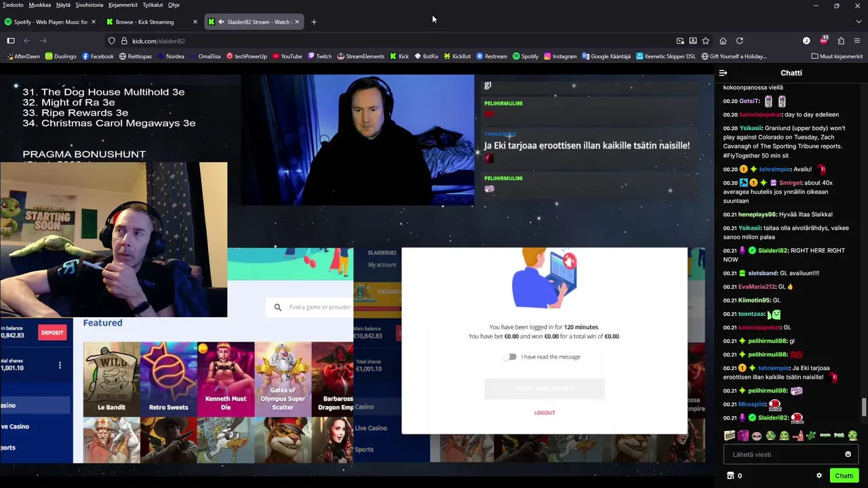Open Duolingo bookmark
Image resolution: width=868 pixels, height=488 pixels.
(x=61, y=56)
